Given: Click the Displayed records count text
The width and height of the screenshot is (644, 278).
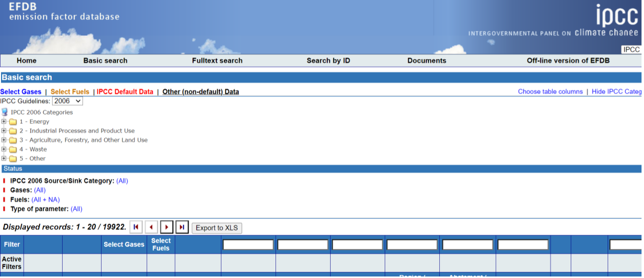Looking at the screenshot, I should [x=64, y=227].
